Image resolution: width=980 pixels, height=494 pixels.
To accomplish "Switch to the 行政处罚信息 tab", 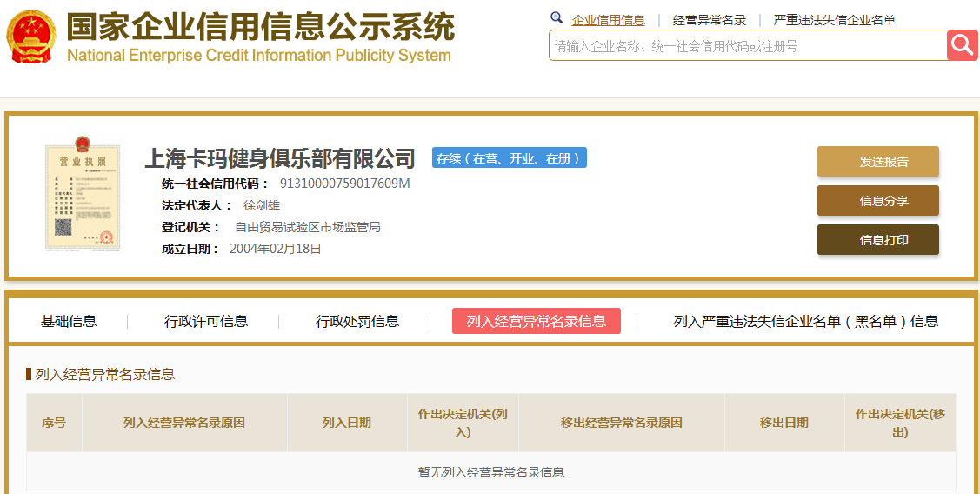I will pos(357,322).
